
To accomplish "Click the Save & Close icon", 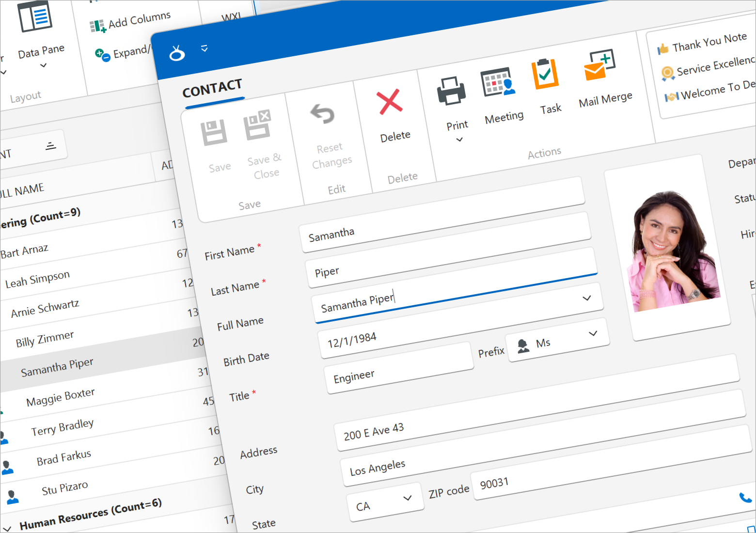I will 257,125.
